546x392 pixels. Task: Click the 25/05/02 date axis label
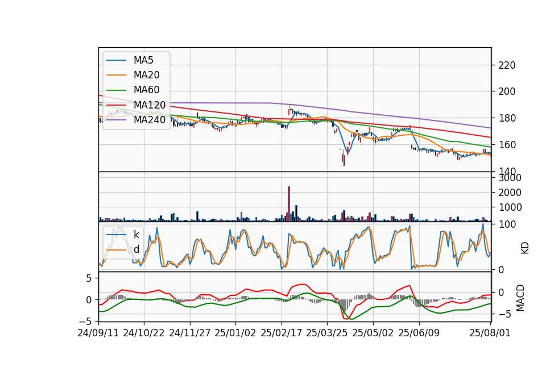pos(373,333)
